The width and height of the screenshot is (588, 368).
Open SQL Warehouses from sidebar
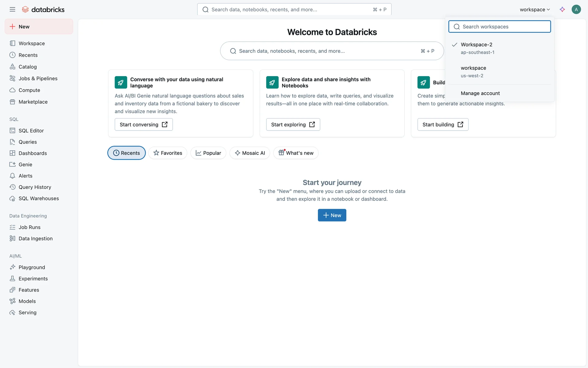pyautogui.click(x=39, y=198)
